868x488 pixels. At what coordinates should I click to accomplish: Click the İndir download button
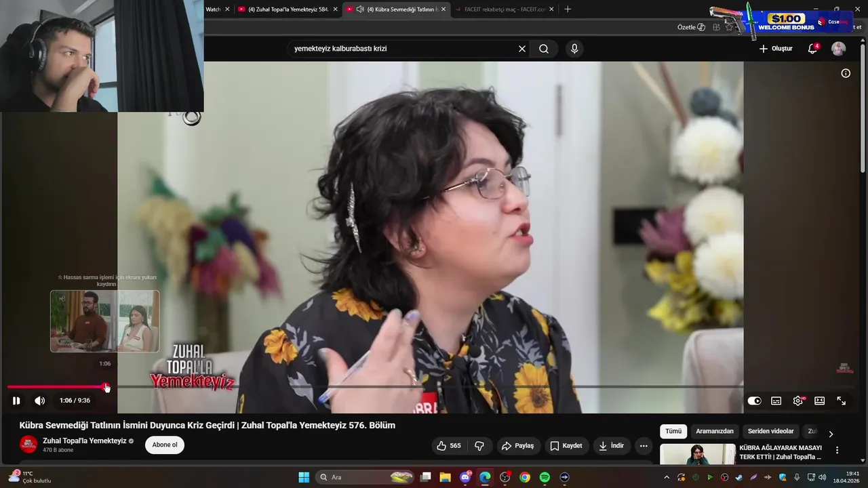(611, 445)
